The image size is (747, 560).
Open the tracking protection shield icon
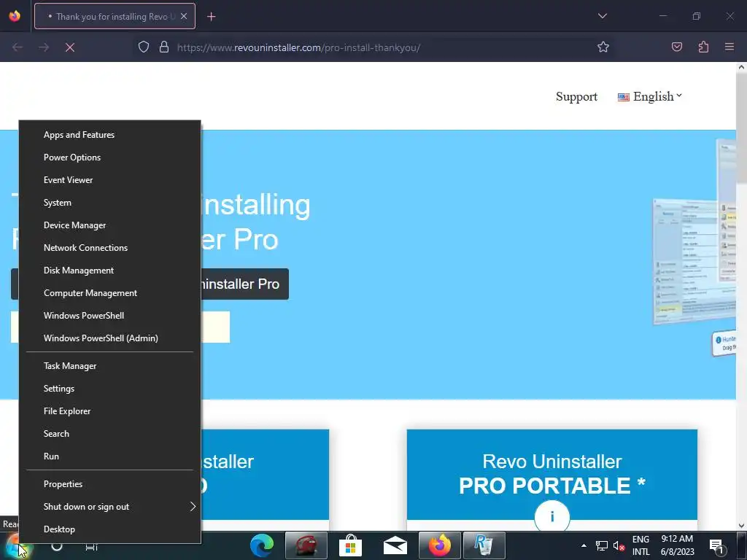click(144, 47)
